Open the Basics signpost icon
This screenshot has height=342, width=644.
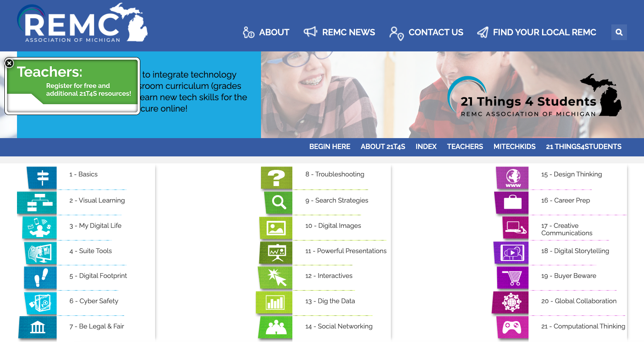pyautogui.click(x=42, y=178)
